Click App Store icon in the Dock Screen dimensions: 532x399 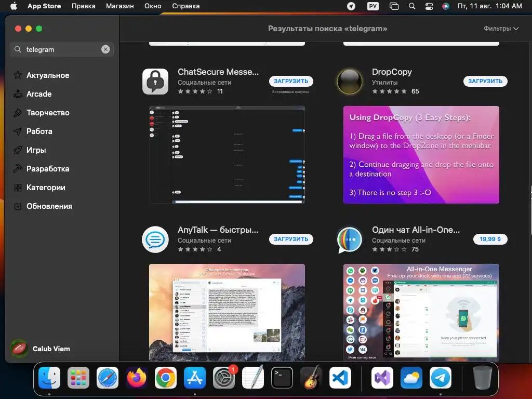[195, 378]
